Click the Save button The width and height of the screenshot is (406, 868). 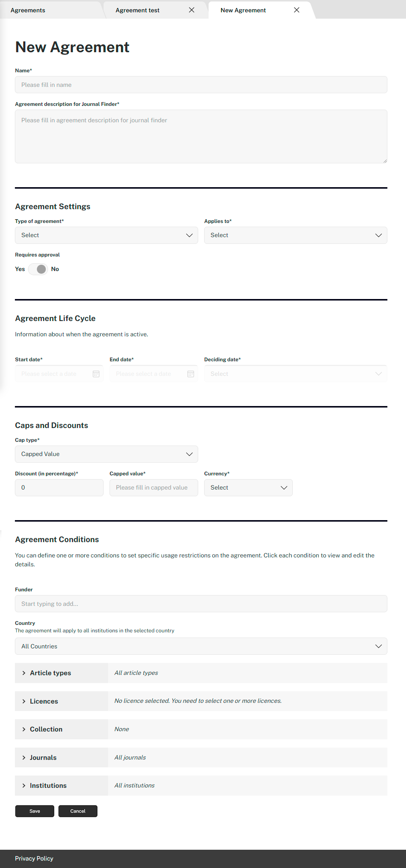(35, 811)
